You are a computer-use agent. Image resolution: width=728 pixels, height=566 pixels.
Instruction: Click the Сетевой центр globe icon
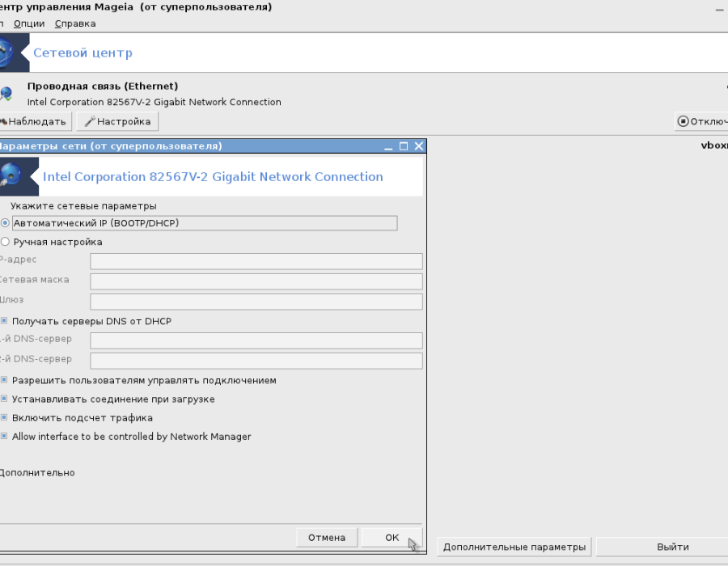click(6, 53)
